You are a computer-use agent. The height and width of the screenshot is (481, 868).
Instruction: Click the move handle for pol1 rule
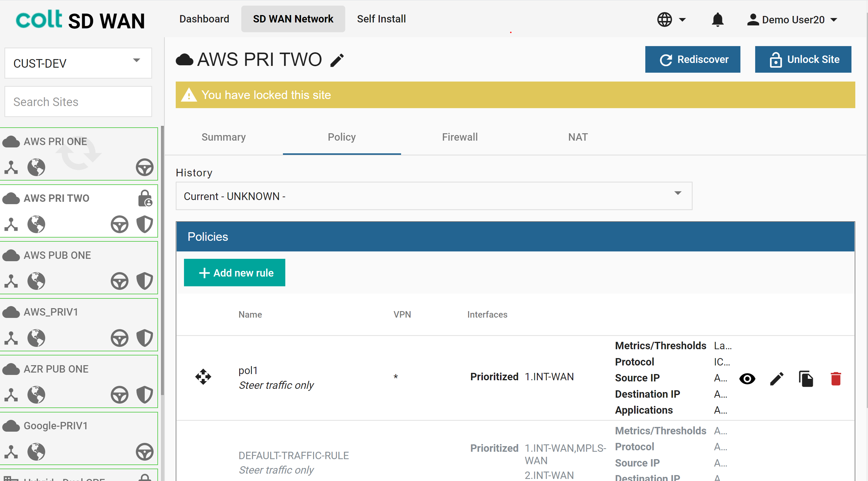(x=203, y=377)
